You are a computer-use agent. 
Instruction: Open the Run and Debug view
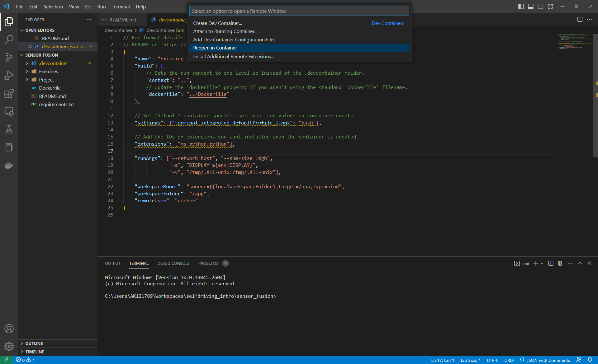tap(9, 75)
